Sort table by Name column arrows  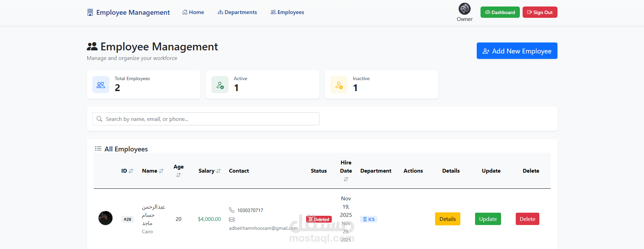[x=161, y=171]
